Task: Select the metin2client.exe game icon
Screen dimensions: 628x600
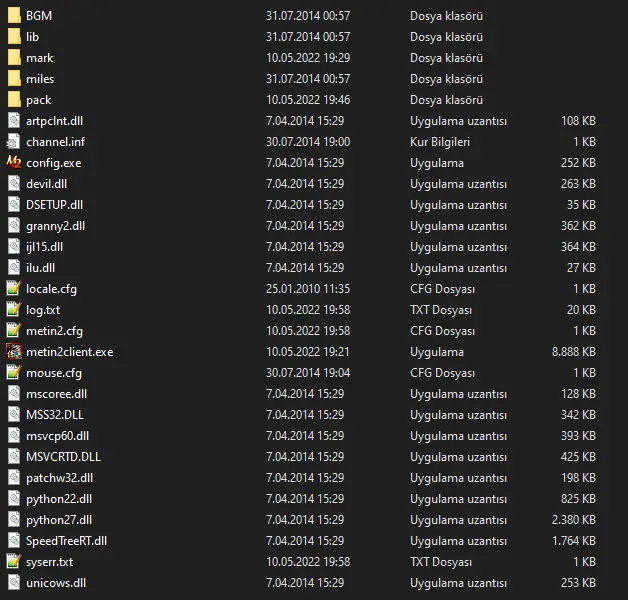Action: [x=14, y=352]
